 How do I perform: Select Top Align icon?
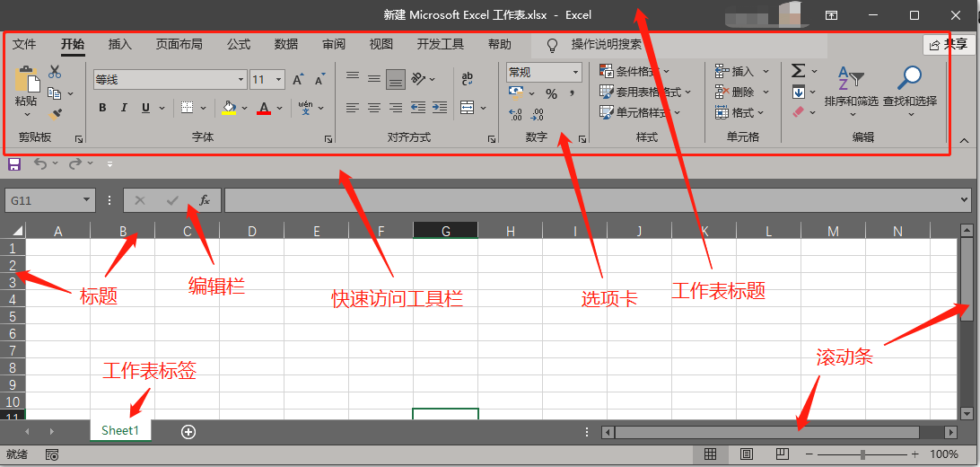pyautogui.click(x=353, y=76)
